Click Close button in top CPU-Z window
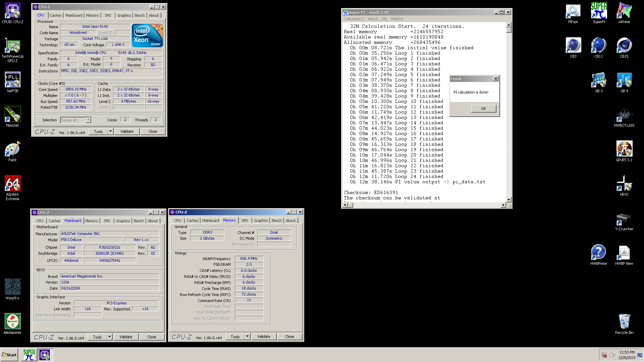Image resolution: width=644 pixels, height=362 pixels. 153,131
